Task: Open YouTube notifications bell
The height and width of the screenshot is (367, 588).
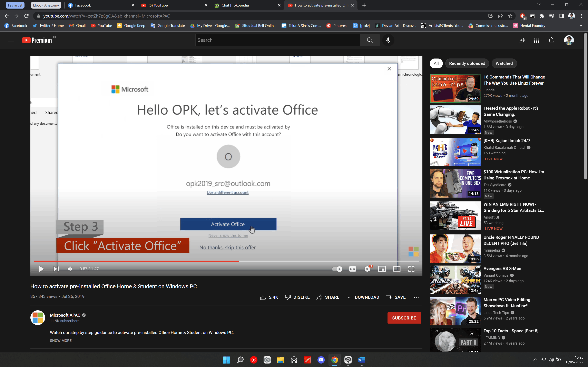Action: click(551, 40)
